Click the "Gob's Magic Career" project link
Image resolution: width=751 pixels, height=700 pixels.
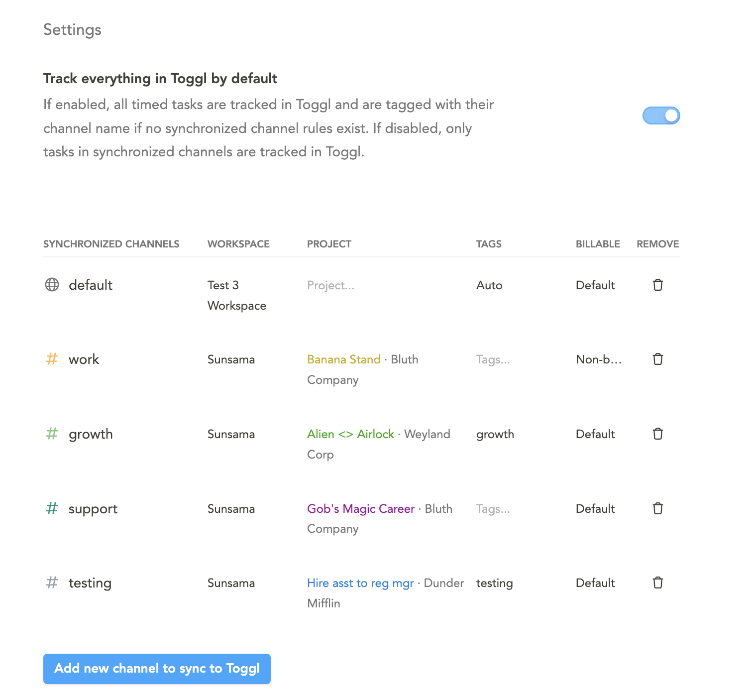(x=361, y=508)
